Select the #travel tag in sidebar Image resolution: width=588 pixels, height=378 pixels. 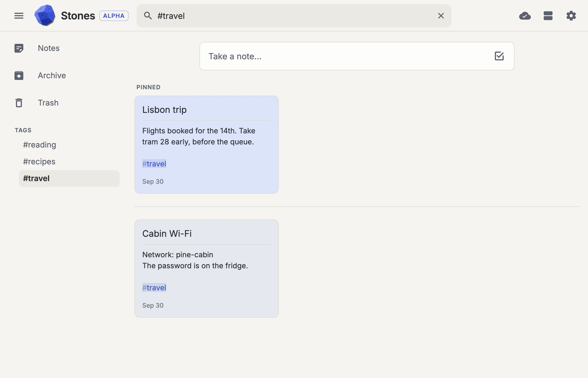click(x=69, y=178)
